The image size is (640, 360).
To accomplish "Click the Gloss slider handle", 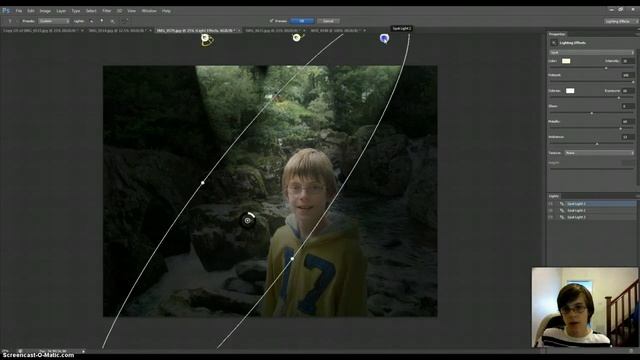I will pos(591,113).
